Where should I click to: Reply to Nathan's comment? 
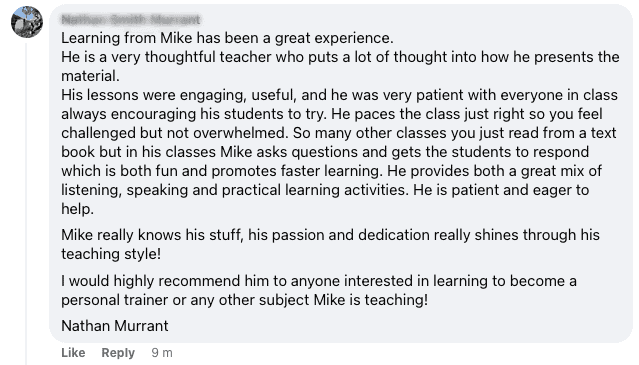click(118, 352)
